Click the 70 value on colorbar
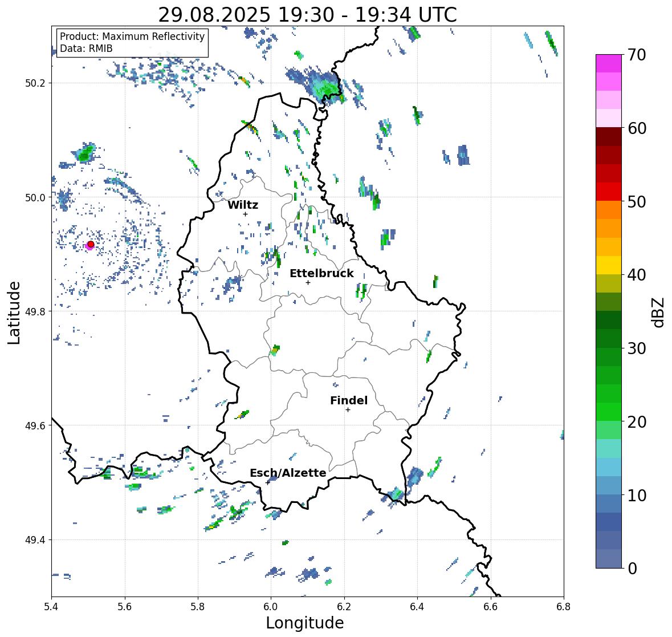 point(637,55)
